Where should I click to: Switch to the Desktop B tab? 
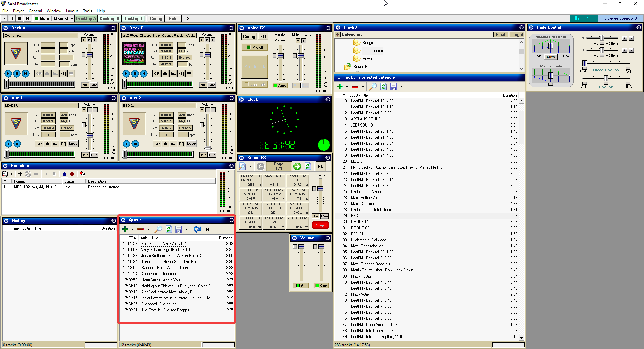[x=109, y=19]
